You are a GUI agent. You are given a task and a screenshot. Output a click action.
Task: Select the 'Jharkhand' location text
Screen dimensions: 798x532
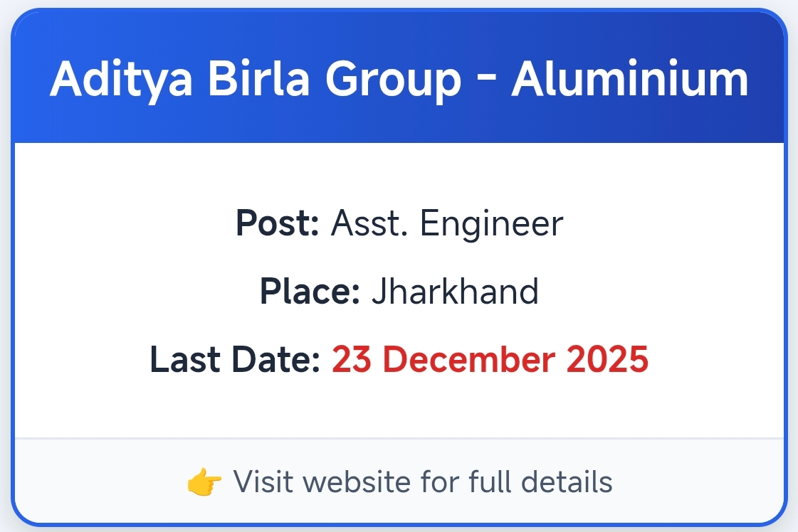[455, 292]
